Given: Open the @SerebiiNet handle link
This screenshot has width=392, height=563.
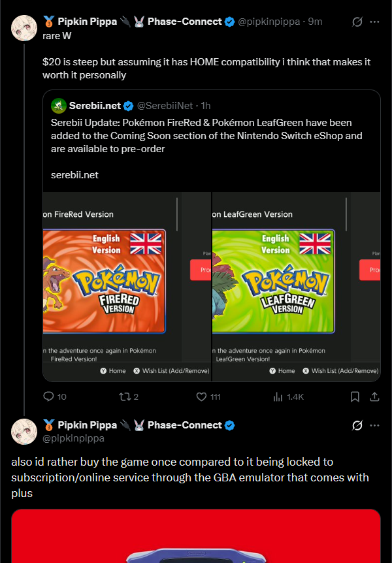Looking at the screenshot, I should point(165,105).
